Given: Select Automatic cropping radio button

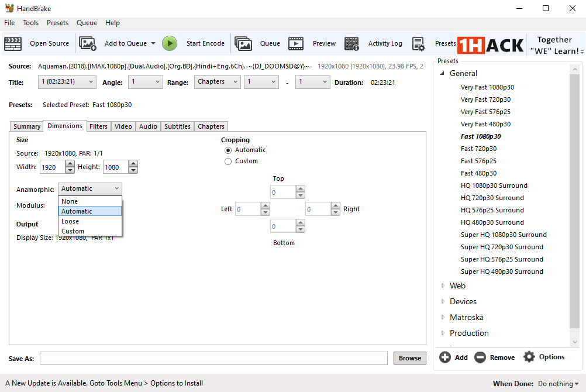Looking at the screenshot, I should tap(228, 150).
